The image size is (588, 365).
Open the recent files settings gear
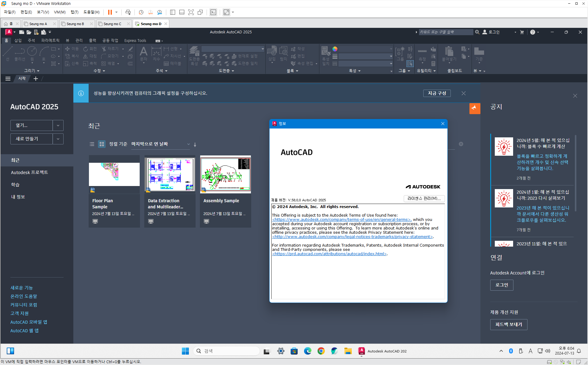tap(461, 144)
